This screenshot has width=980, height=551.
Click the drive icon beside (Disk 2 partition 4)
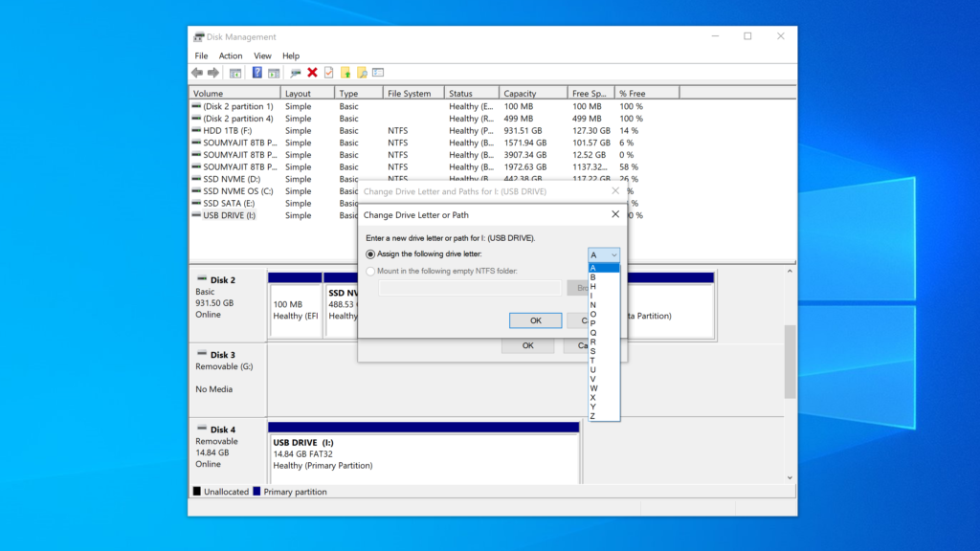click(196, 118)
